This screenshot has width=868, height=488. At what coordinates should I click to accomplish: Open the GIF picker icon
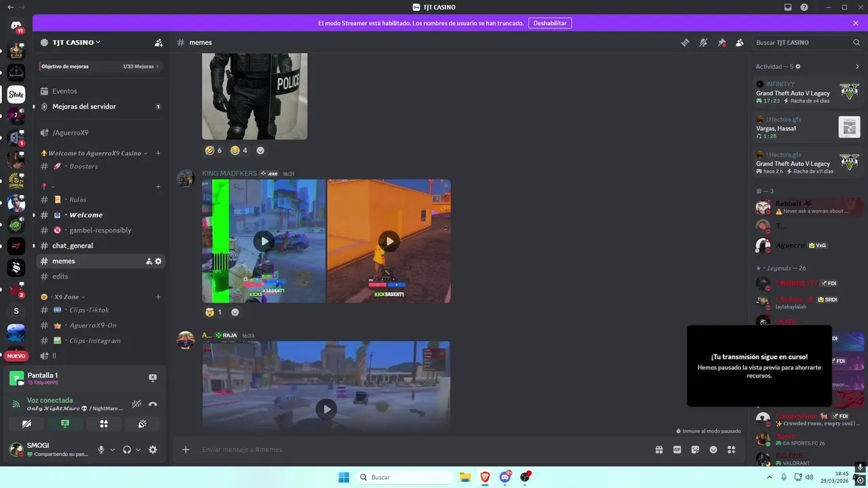pos(677,449)
